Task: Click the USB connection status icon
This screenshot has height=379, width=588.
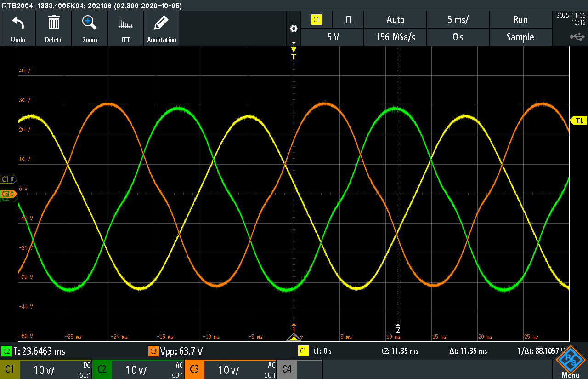Action: tap(577, 37)
